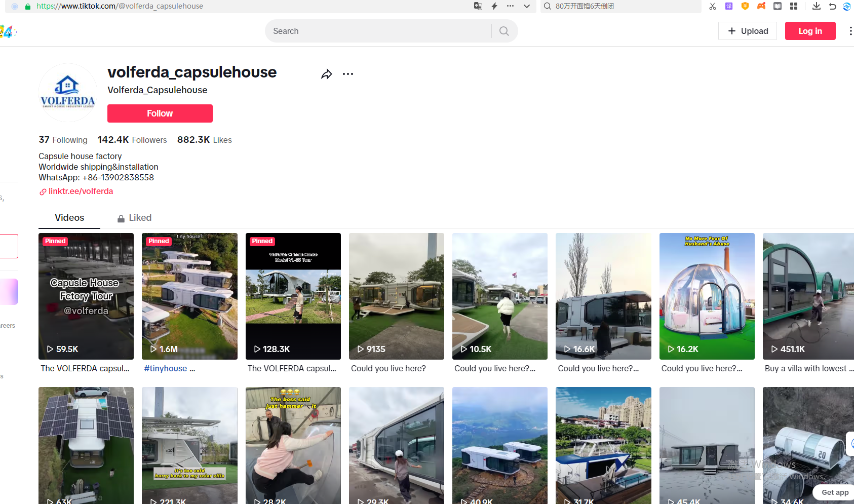Open the video with 29.3K views

pyautogui.click(x=397, y=446)
